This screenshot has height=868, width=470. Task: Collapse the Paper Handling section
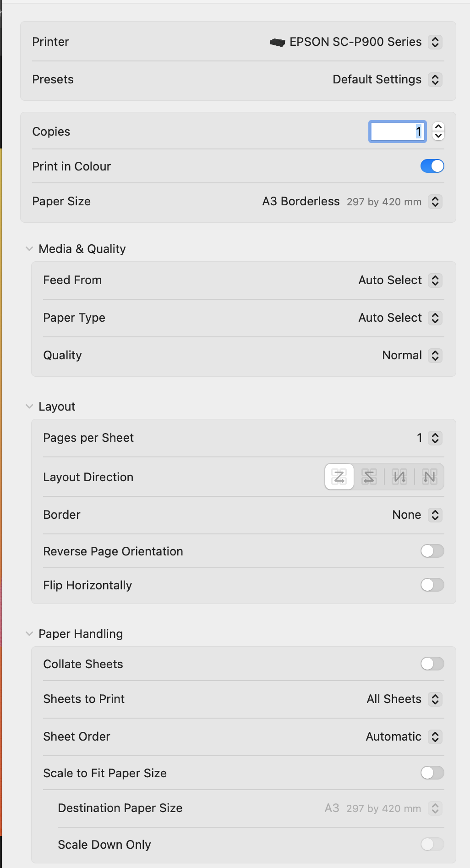tap(29, 633)
